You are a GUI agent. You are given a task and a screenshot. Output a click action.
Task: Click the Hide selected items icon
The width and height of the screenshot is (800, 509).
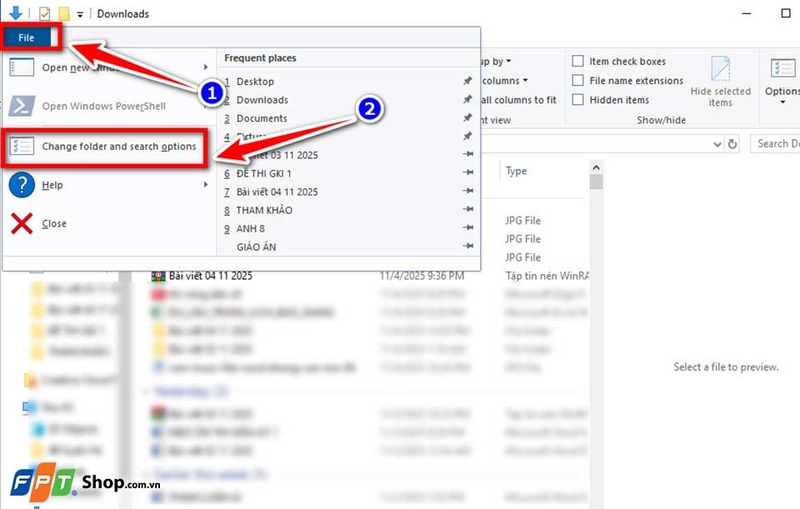tap(720, 68)
